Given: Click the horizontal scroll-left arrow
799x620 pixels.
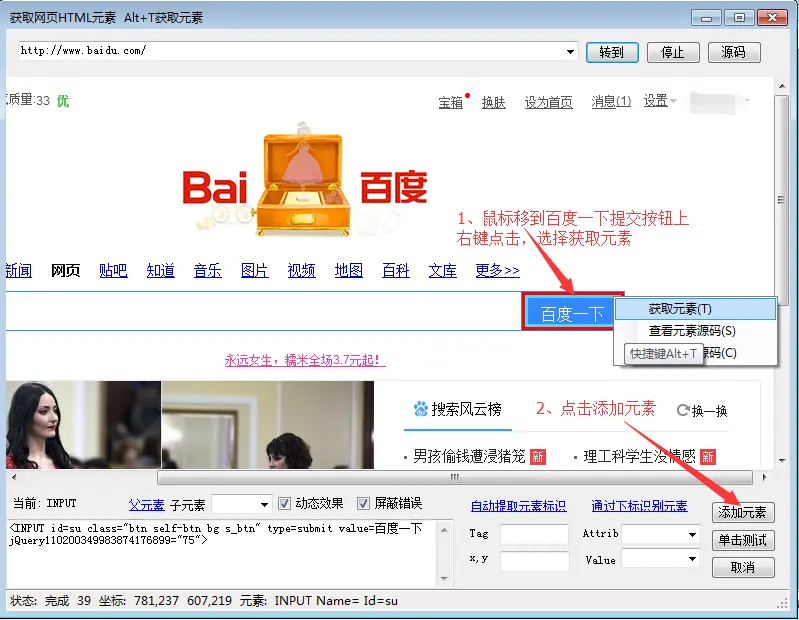Looking at the screenshot, I should (x=14, y=477).
